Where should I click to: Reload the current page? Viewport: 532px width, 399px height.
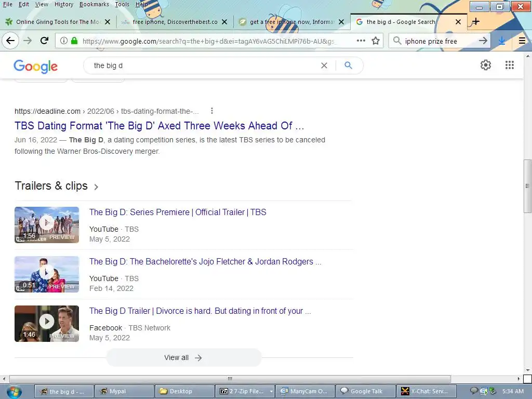tap(45, 41)
